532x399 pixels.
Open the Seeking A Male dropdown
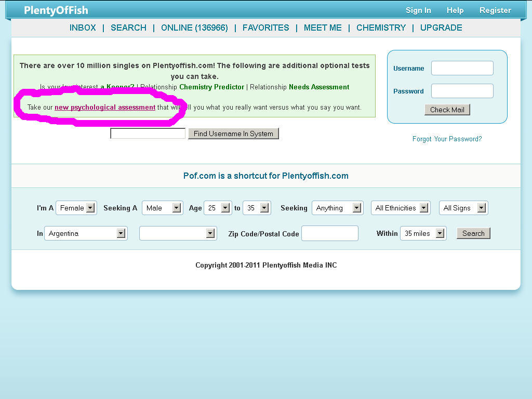pyautogui.click(x=163, y=208)
